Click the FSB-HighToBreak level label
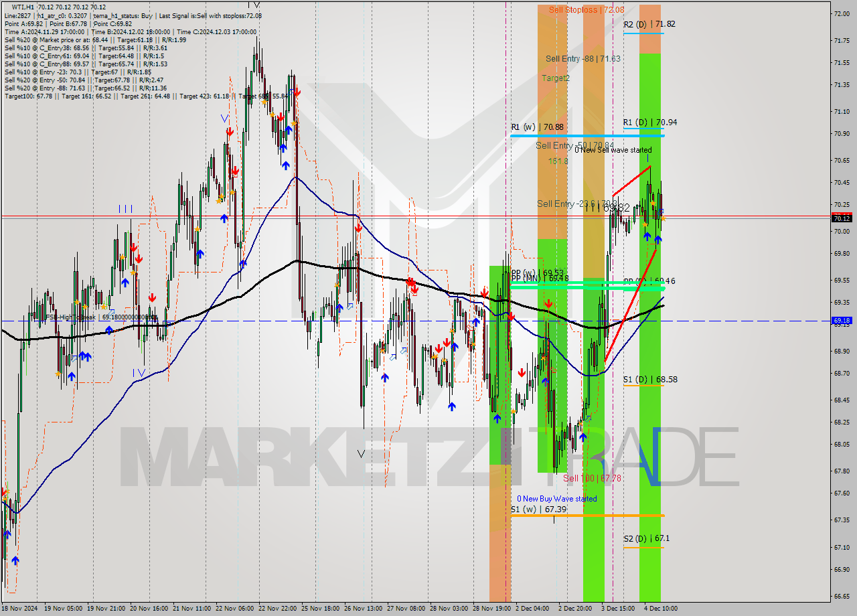 click(x=101, y=317)
